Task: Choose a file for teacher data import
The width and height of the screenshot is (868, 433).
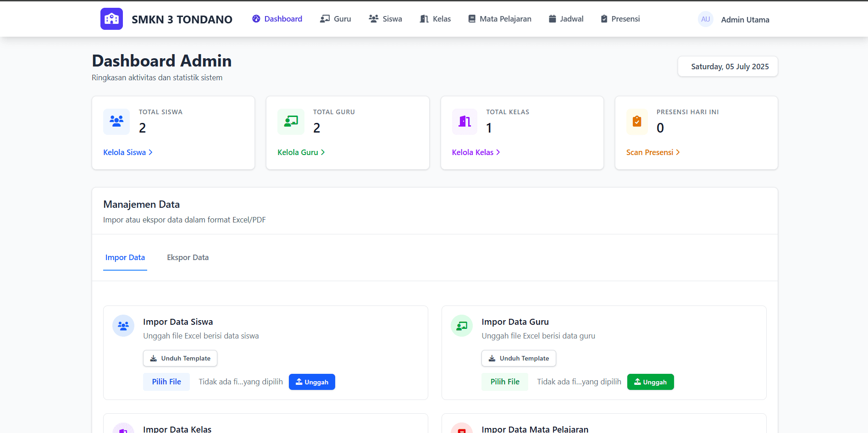Action: pos(505,382)
